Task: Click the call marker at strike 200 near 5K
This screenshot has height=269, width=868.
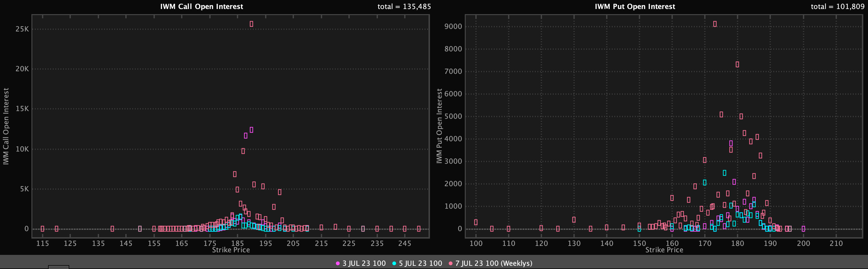Action: coord(280,192)
